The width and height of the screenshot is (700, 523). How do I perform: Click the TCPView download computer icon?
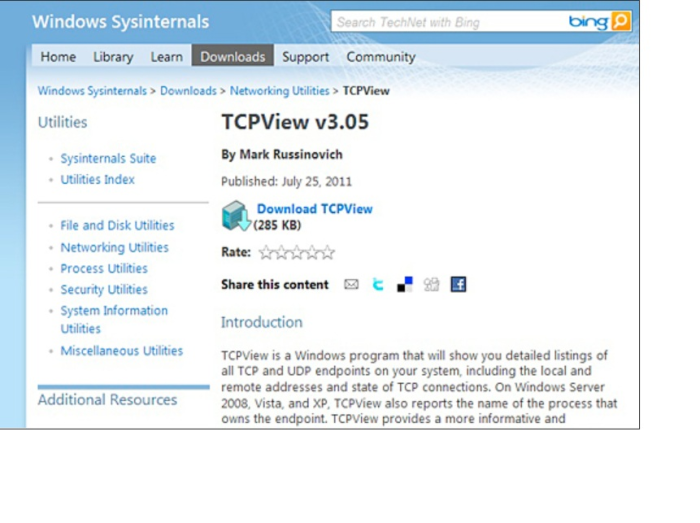236,216
